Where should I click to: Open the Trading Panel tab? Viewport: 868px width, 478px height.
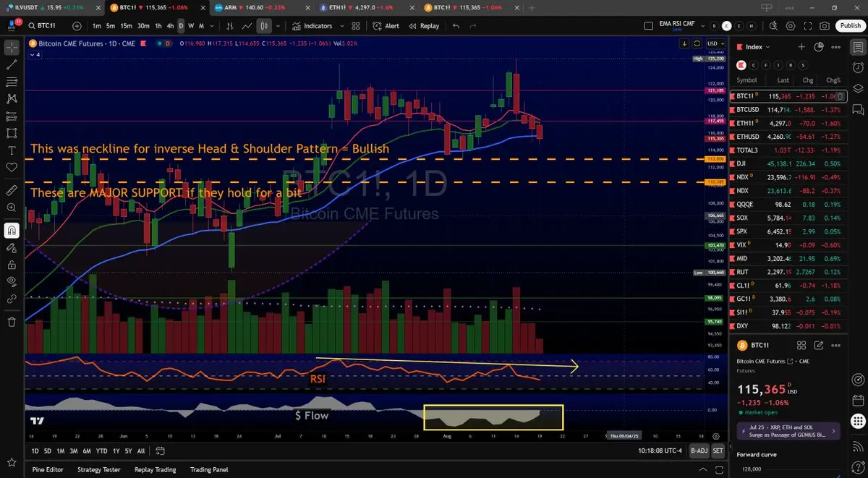click(210, 469)
